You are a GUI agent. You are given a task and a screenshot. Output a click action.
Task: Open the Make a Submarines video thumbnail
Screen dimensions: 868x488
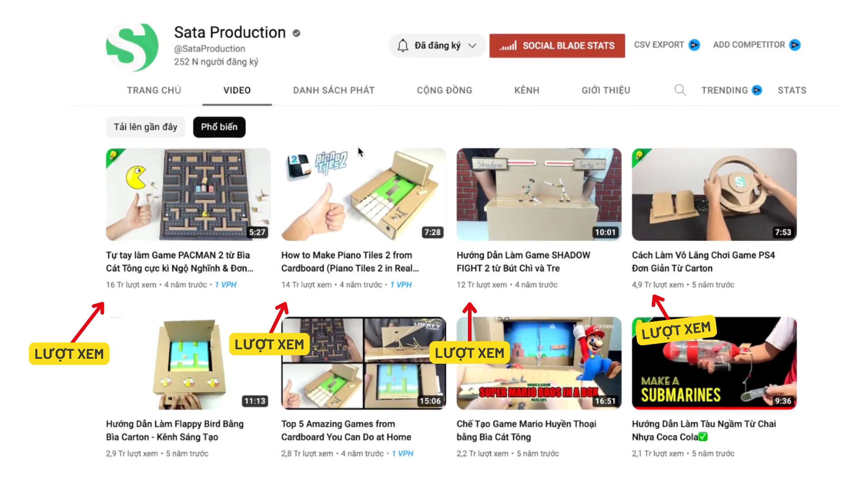pos(714,363)
